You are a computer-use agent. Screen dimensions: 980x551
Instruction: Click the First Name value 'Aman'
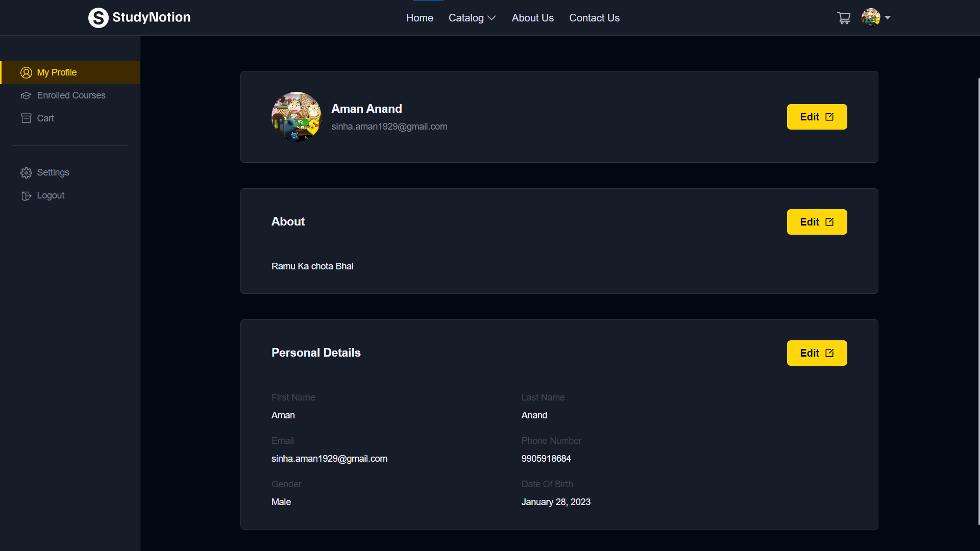[x=283, y=415]
